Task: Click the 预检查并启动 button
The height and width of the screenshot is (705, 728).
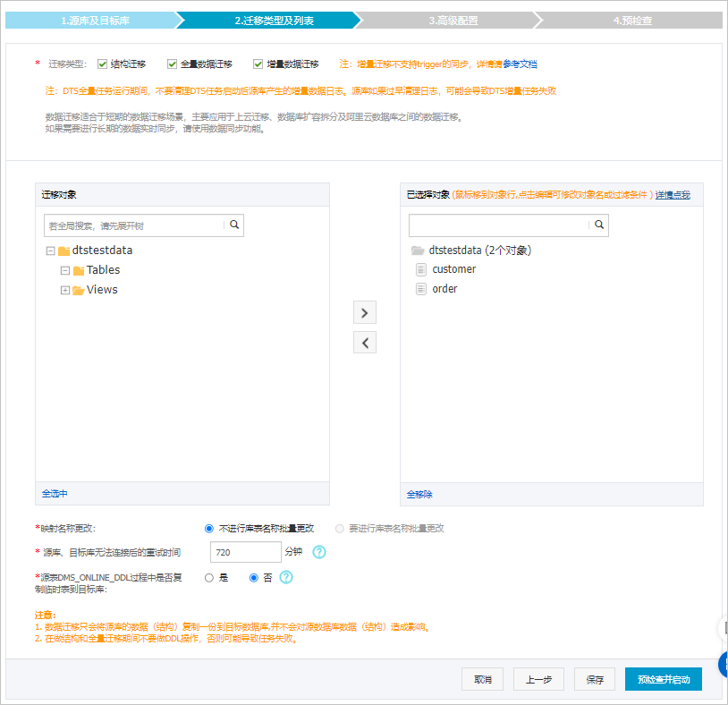Action: pyautogui.click(x=664, y=679)
